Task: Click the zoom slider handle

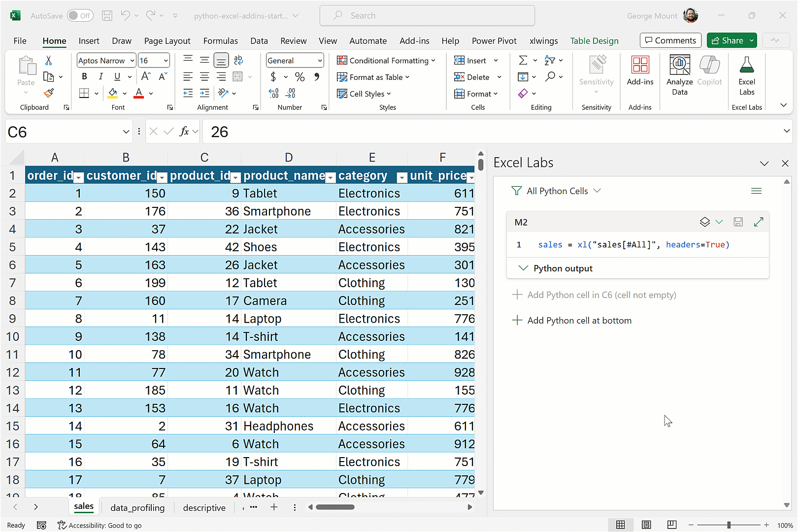Action: 729,525
